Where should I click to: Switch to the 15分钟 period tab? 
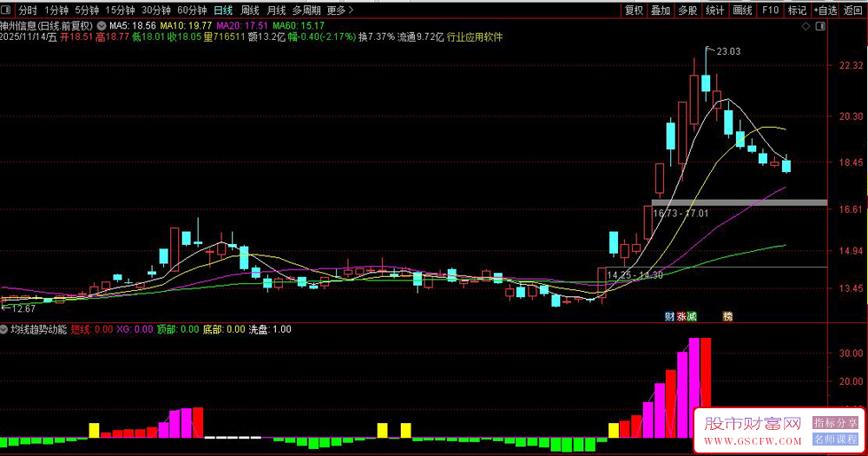click(x=120, y=10)
